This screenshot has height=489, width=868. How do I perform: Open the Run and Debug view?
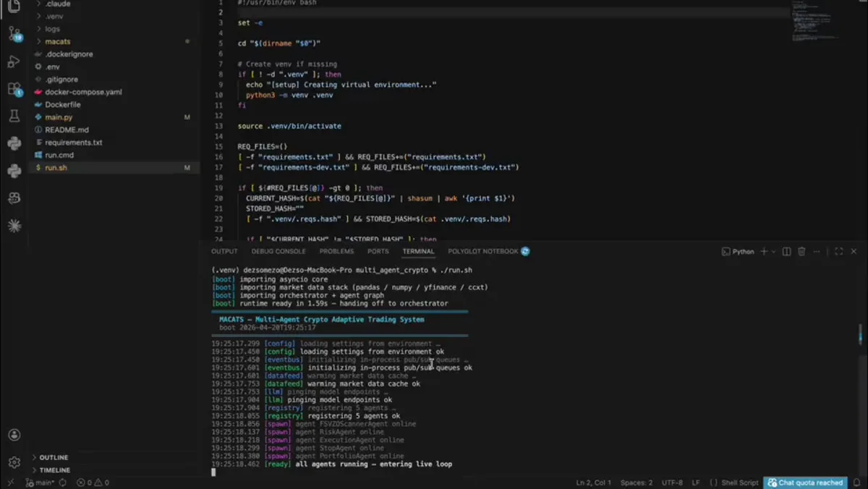[14, 61]
